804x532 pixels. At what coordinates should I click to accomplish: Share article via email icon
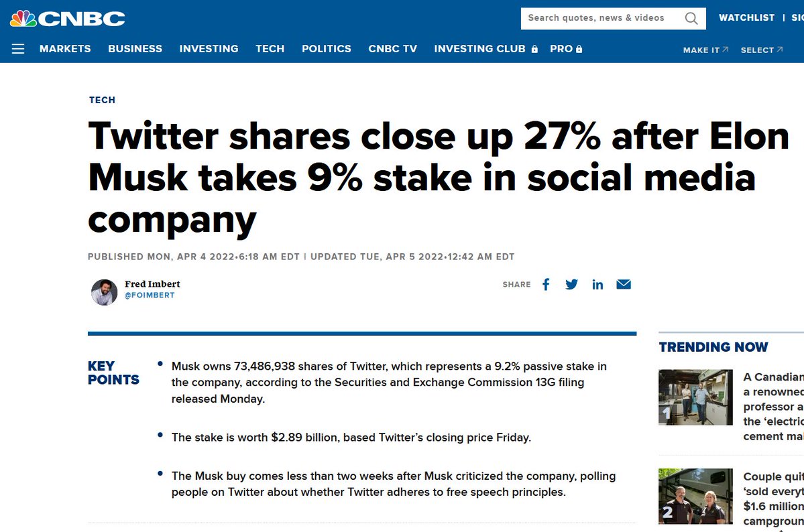click(624, 284)
